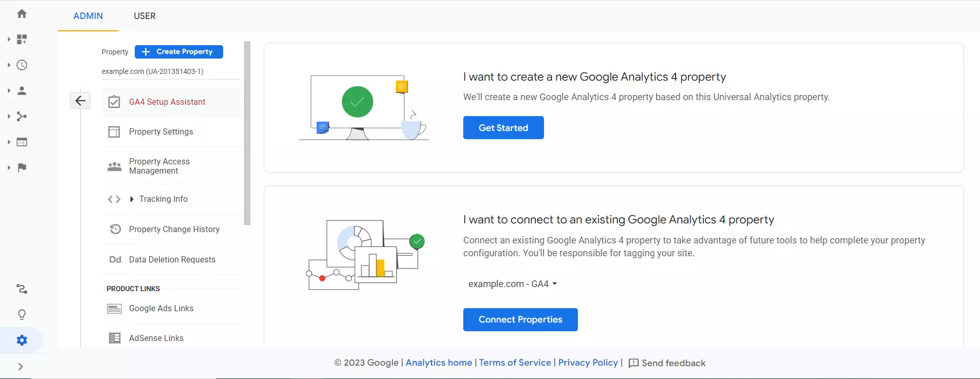This screenshot has width=980, height=379.
Task: Open the Realtime clock icon
Action: (22, 65)
